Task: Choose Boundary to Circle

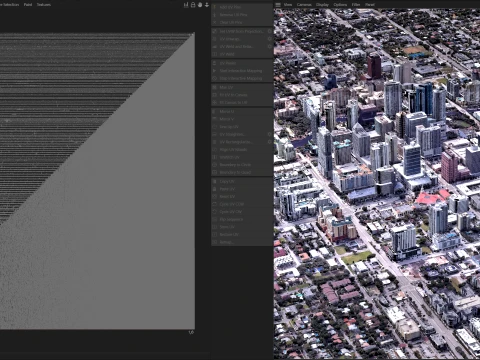Action: point(242,165)
